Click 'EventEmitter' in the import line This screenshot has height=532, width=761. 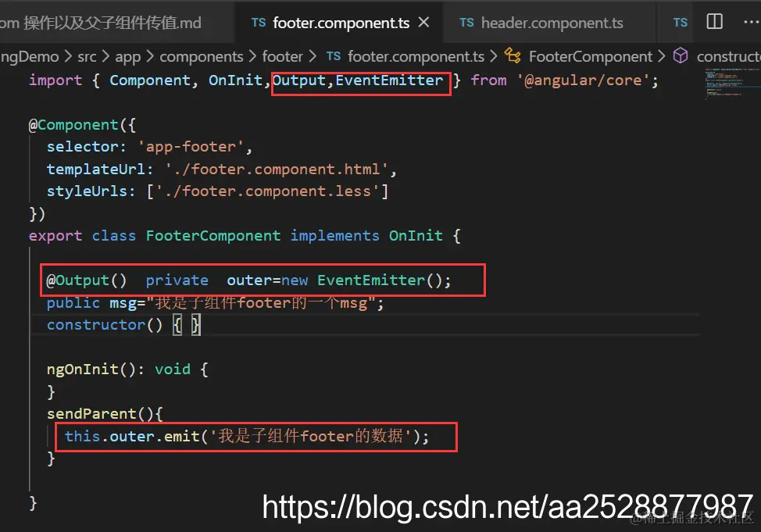click(389, 80)
